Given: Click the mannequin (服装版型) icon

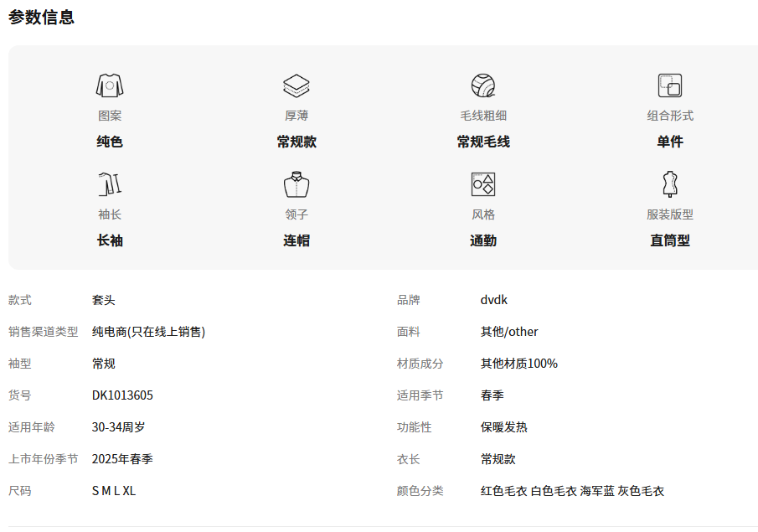Looking at the screenshot, I should coord(670,184).
